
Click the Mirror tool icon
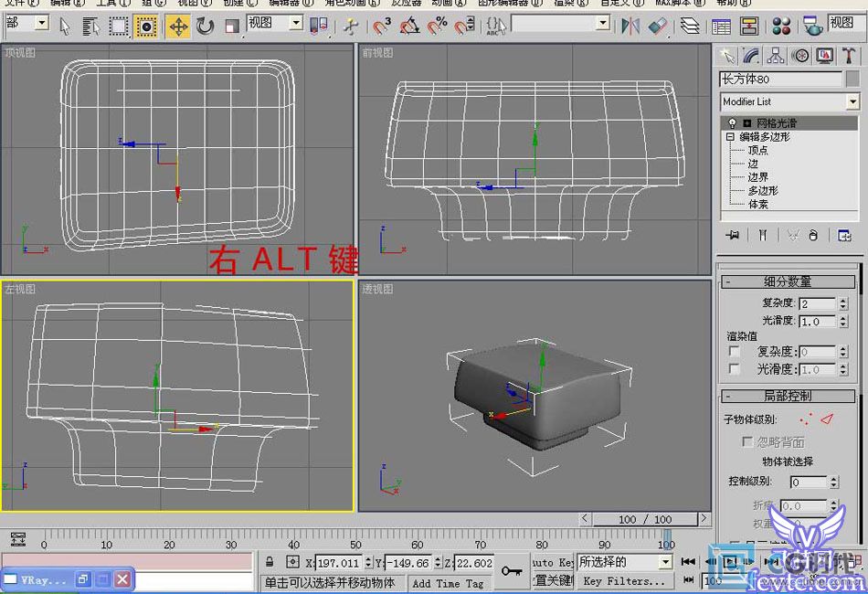click(x=630, y=26)
